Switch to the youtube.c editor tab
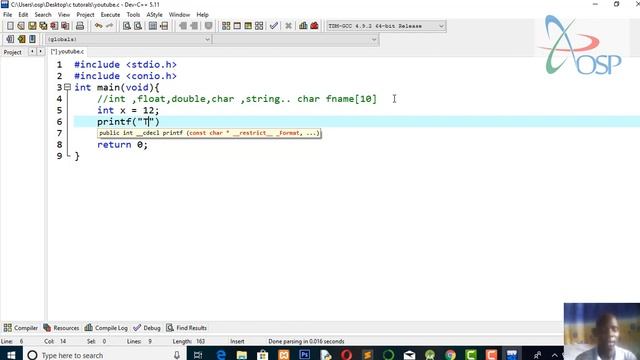Screen dimensions: 640x360 [x=67, y=52]
